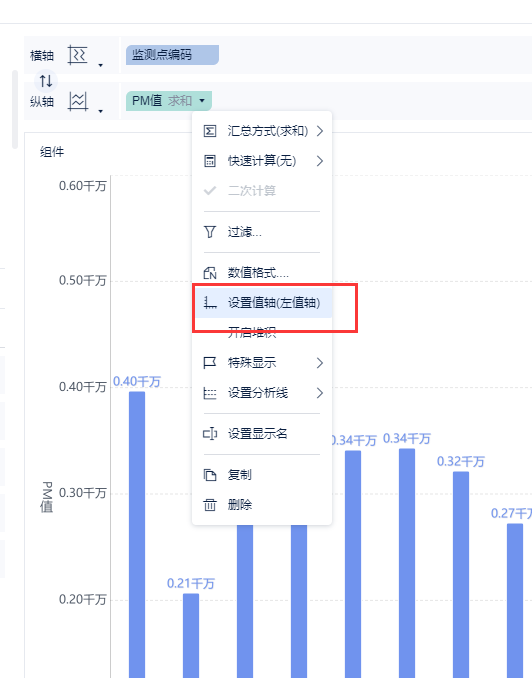Click the copy icon
This screenshot has height=678, width=532.
click(x=210, y=475)
